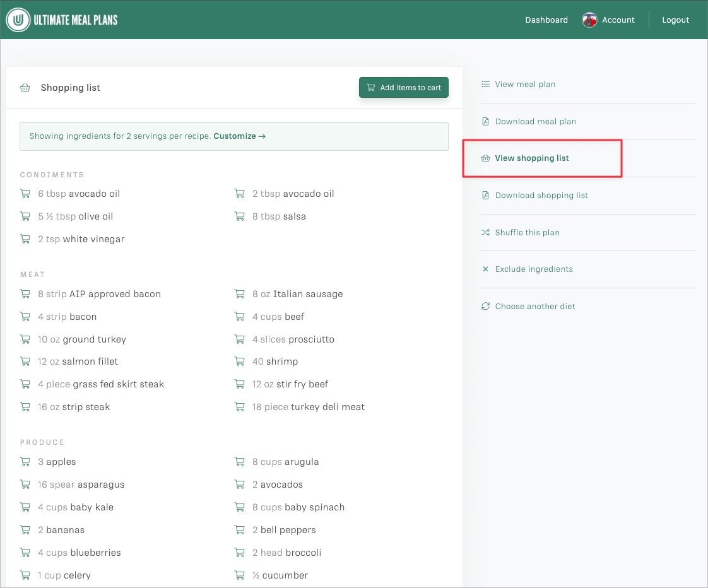Viewport: 708px width, 588px height.
Task: Click the '12 oz salmon fillet' text
Action: [78, 362]
